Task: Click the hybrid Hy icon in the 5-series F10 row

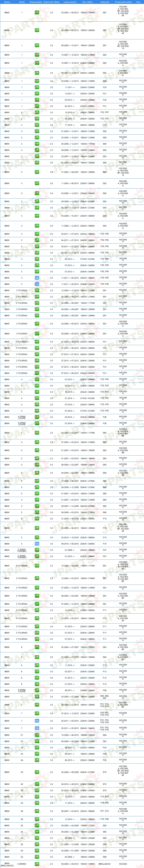Action: pos(37,544)
